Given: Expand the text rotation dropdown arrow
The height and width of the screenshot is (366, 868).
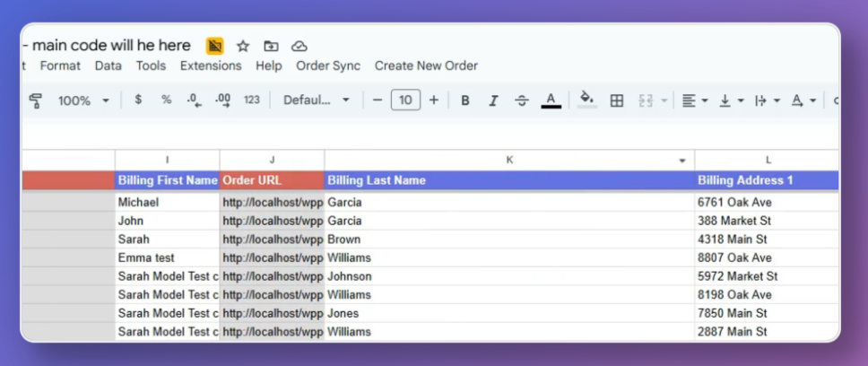Looking at the screenshot, I should coord(812,100).
